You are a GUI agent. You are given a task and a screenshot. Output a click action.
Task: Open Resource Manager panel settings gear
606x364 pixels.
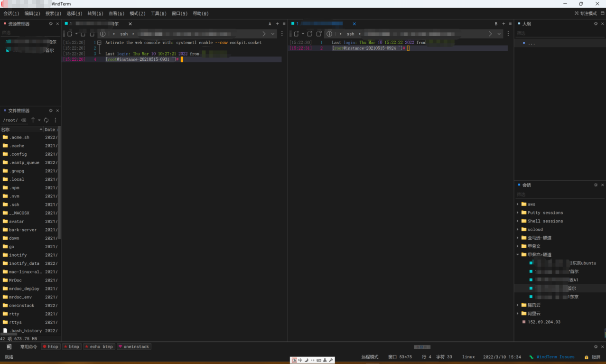[51, 24]
